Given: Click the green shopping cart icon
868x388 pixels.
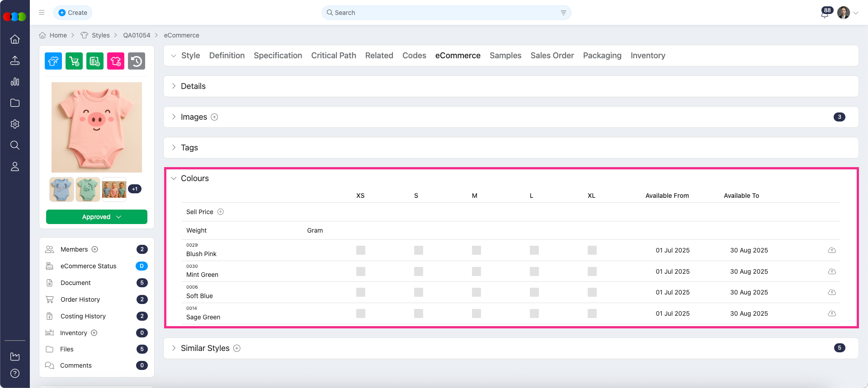Looking at the screenshot, I should coord(74,61).
